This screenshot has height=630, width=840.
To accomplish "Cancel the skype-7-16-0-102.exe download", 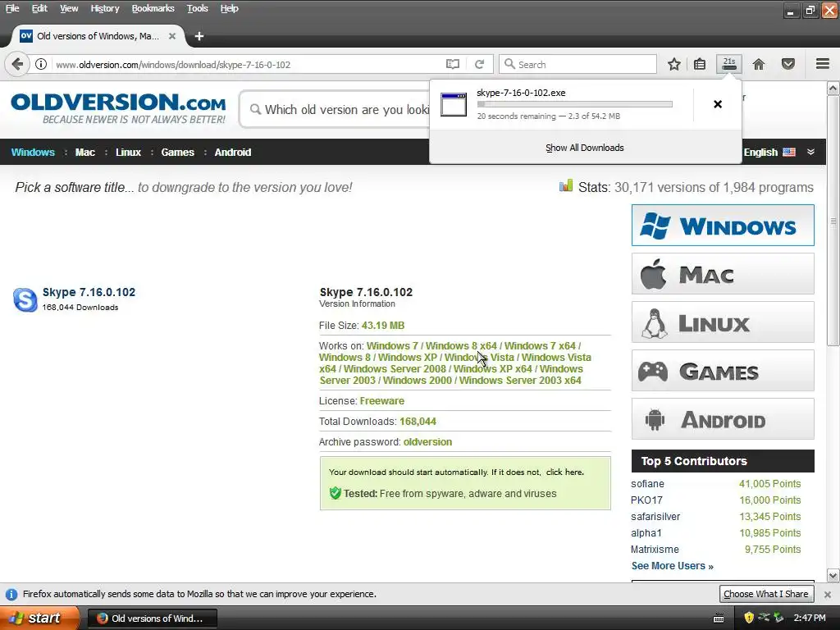I will coord(718,104).
